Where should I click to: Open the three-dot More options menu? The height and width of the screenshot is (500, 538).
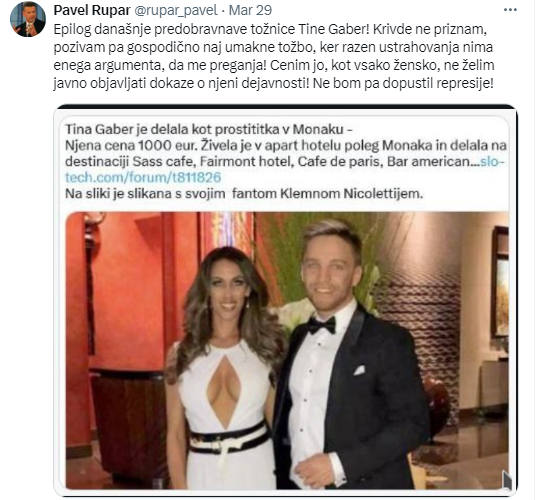tap(510, 10)
